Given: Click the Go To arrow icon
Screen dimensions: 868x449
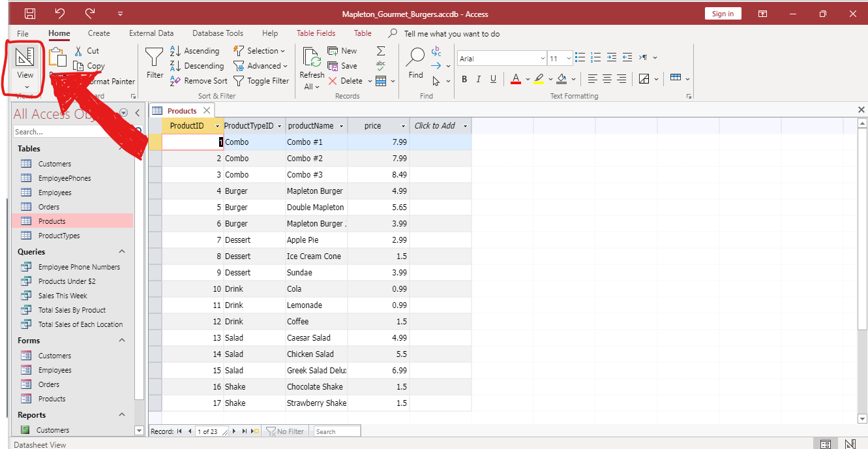Looking at the screenshot, I should [x=436, y=65].
